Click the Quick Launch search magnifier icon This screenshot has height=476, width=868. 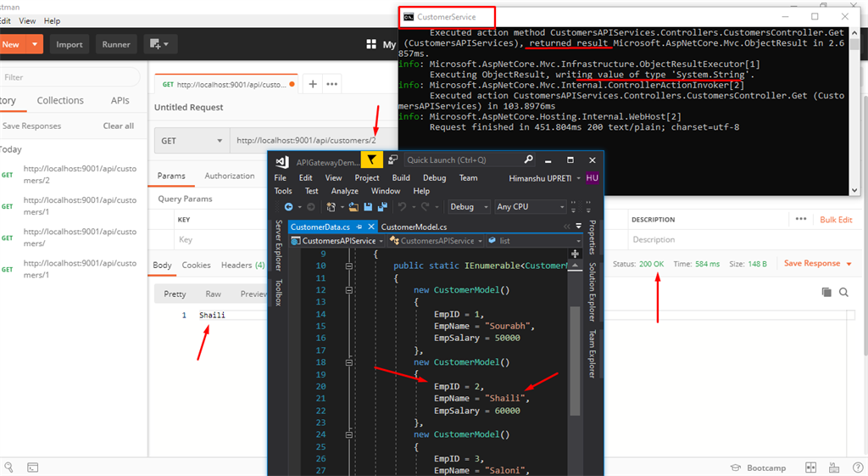[529, 160]
